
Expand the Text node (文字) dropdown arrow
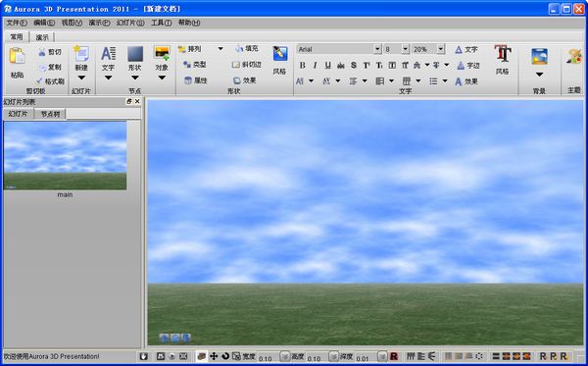(x=109, y=78)
